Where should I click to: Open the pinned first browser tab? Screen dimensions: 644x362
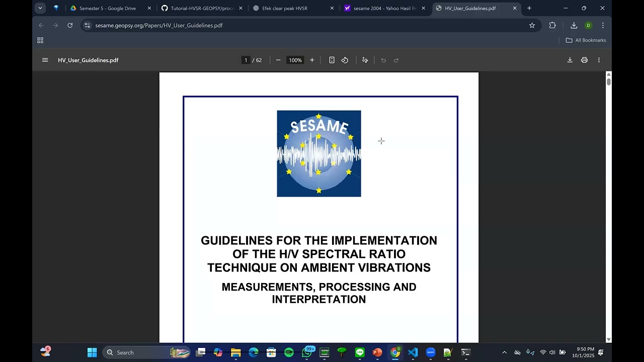[56, 8]
